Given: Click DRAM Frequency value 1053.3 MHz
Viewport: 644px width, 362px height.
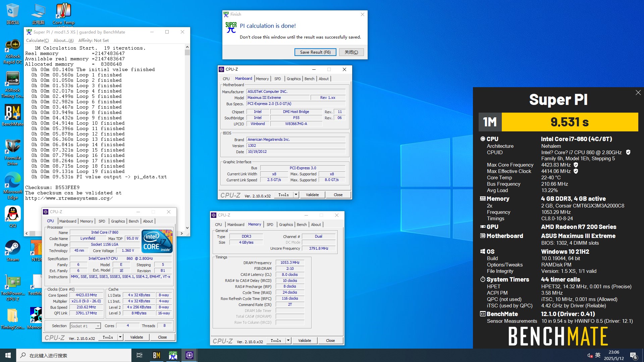Looking at the screenshot, I should [x=290, y=263].
